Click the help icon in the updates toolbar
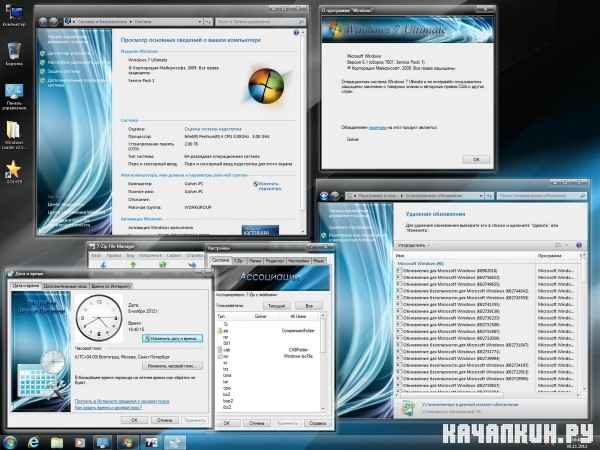Screen dimensions: 600x450 tap(579, 245)
